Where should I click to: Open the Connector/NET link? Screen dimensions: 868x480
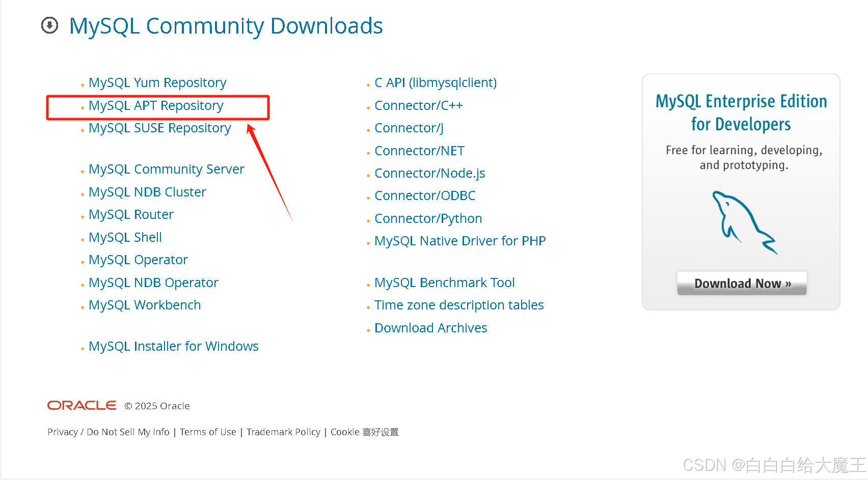(x=419, y=151)
